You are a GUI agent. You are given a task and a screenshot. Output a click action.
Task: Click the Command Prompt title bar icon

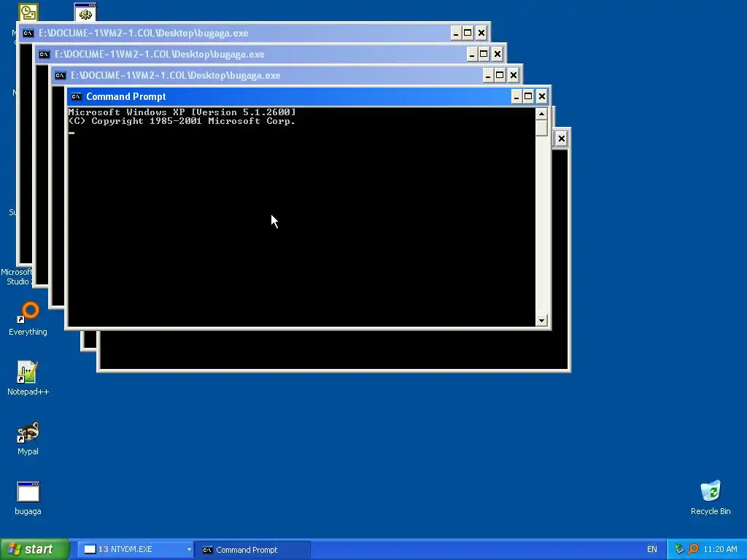(76, 97)
